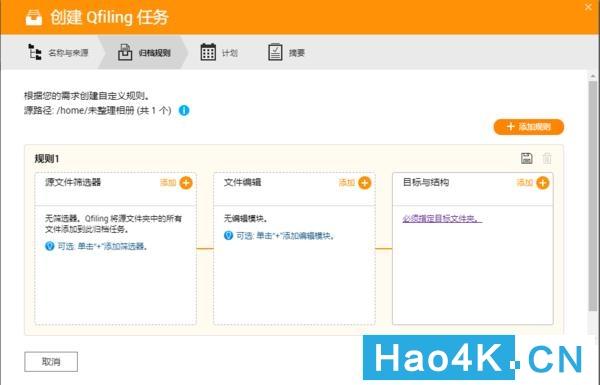
Task: Click the 规则1 heading
Action: [47, 158]
